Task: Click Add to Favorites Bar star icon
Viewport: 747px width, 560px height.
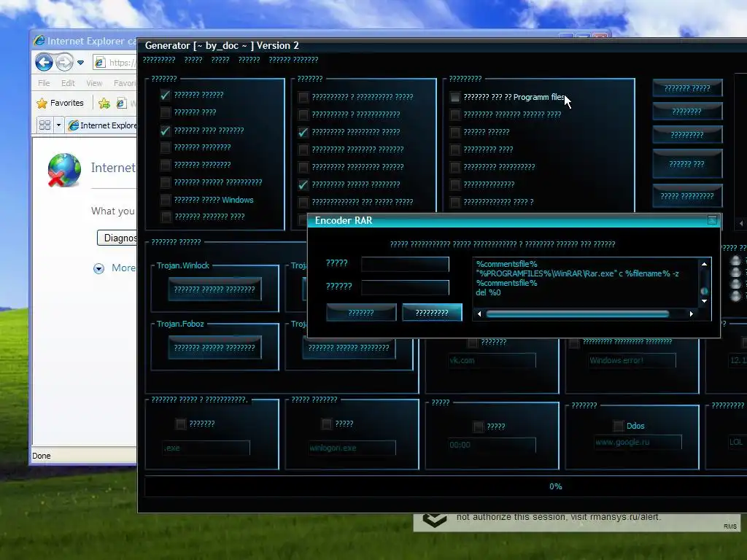Action: (104, 103)
